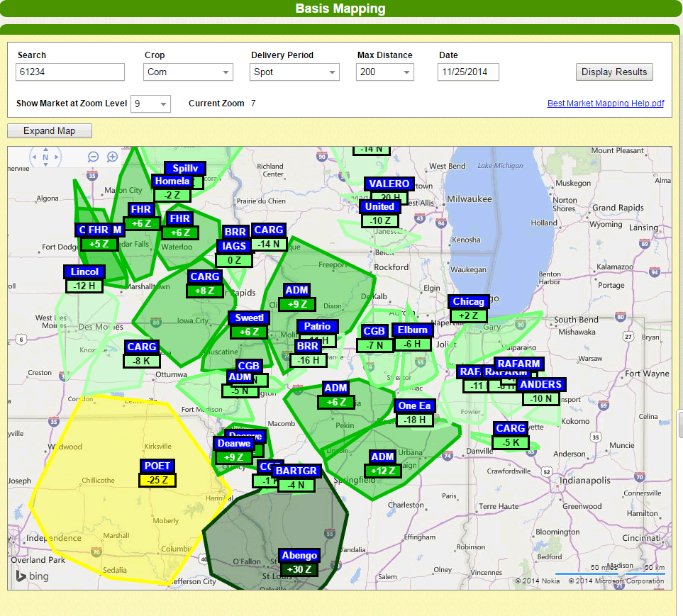Pan map east with compass right arrow
Image resolution: width=683 pixels, height=616 pixels.
coord(56,157)
